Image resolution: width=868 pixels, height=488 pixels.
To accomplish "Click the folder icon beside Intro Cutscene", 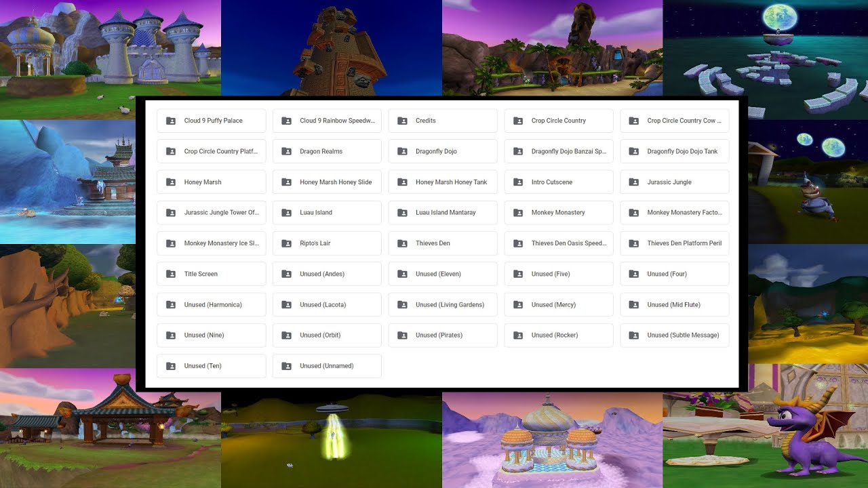I will [x=518, y=182].
